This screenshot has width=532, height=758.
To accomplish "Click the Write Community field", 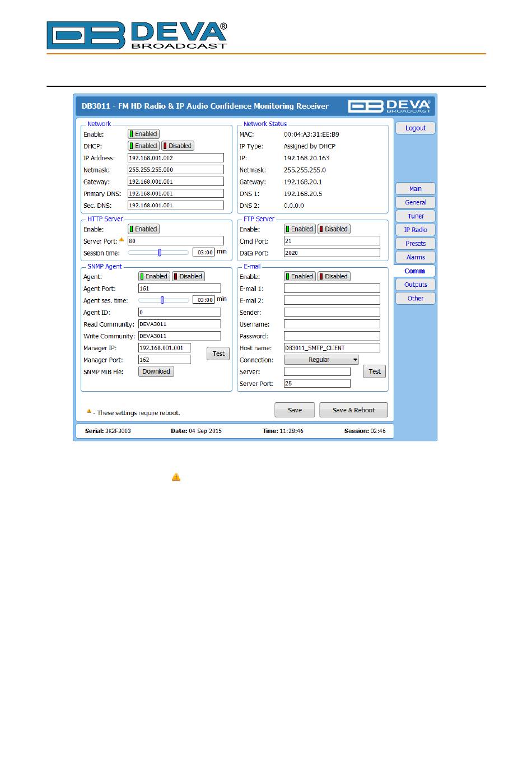I will (x=179, y=336).
